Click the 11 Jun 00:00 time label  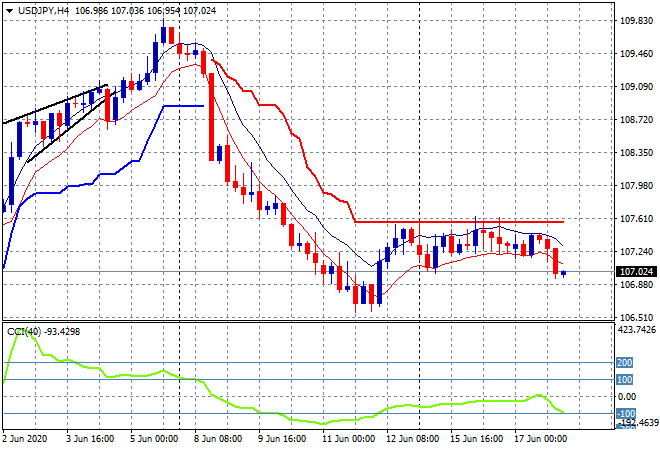[349, 439]
